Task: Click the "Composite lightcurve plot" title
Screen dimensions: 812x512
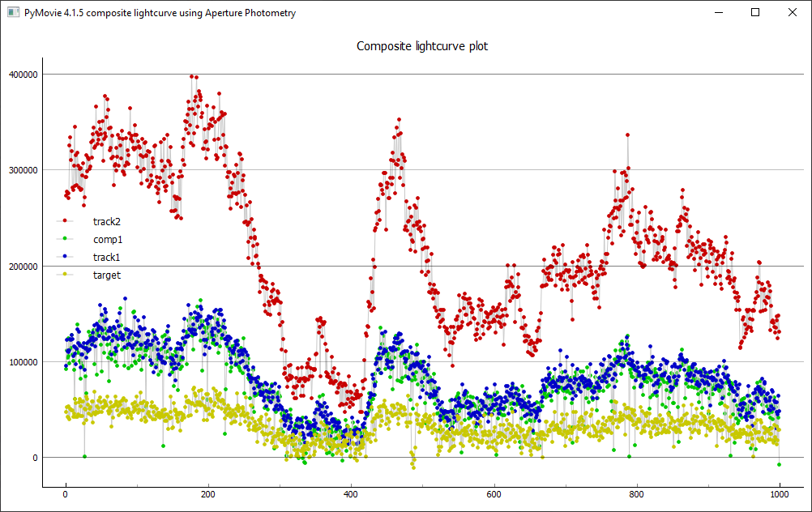Action: [x=422, y=46]
